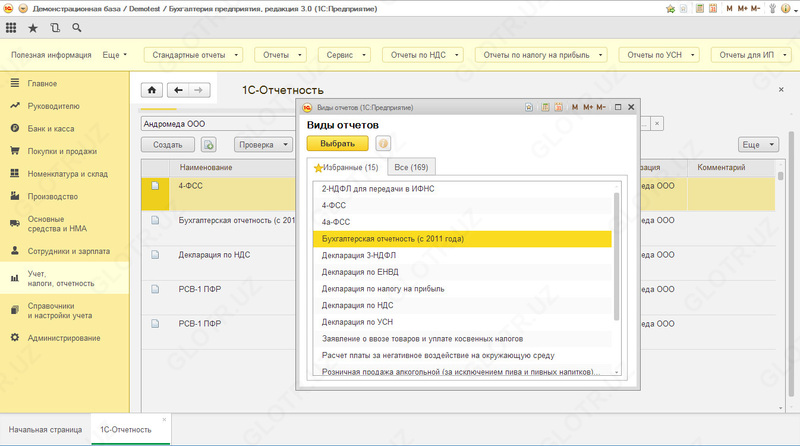Expand the Стандартные отчеты dropdown
The width and height of the screenshot is (800, 446).
(195, 55)
